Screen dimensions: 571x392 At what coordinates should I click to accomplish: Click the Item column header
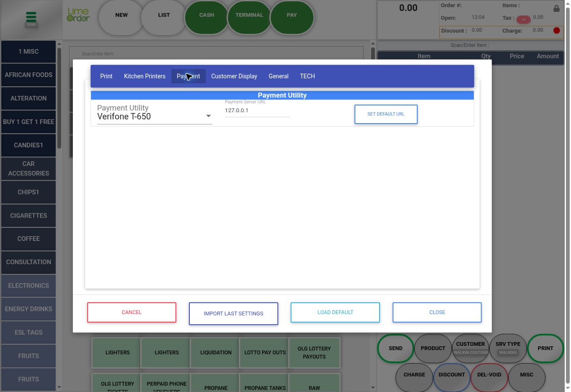[424, 56]
